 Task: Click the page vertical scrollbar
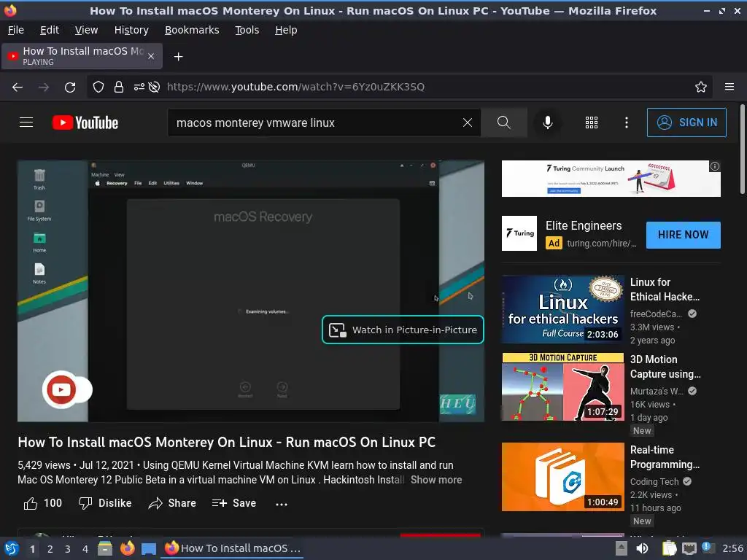click(742, 149)
